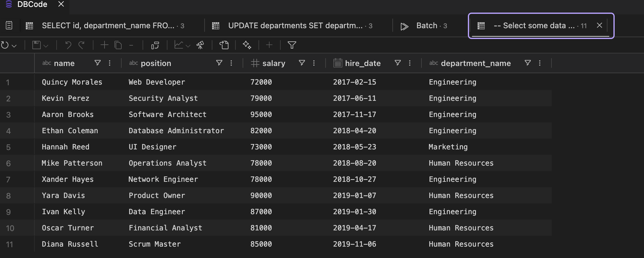
Task: Delete row with the minus icon
Action: coord(131,45)
